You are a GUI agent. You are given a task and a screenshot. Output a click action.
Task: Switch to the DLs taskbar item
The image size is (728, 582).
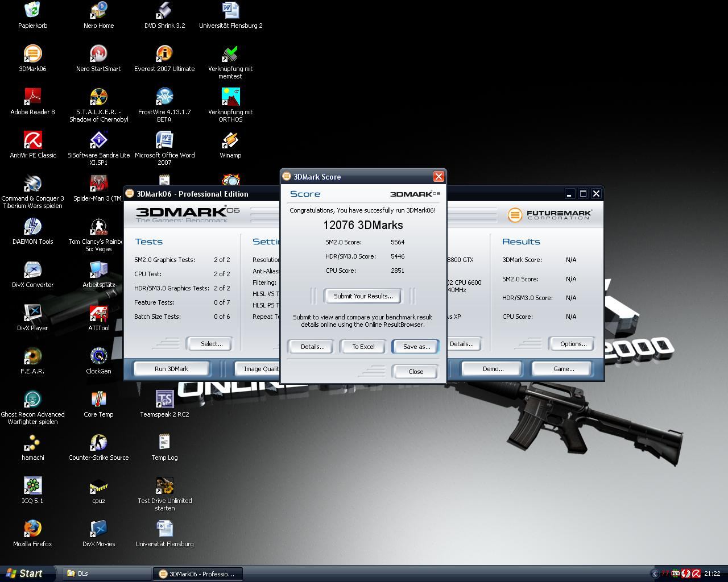click(106, 573)
